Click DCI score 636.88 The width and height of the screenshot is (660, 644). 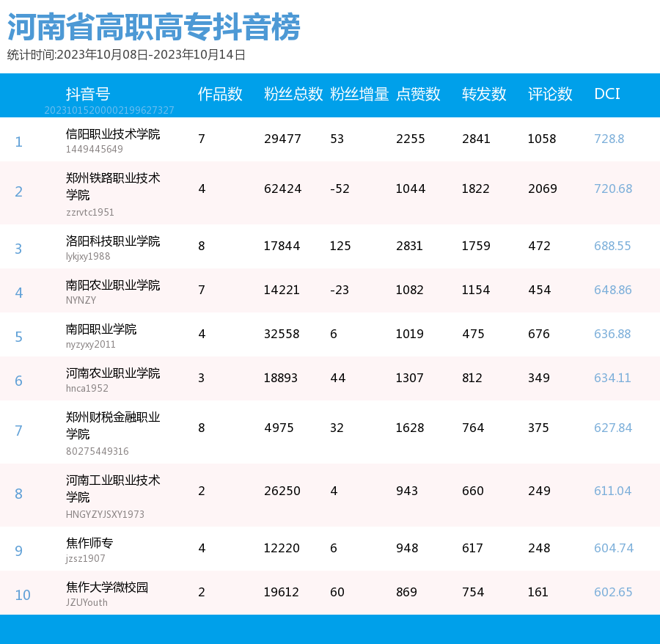click(612, 334)
